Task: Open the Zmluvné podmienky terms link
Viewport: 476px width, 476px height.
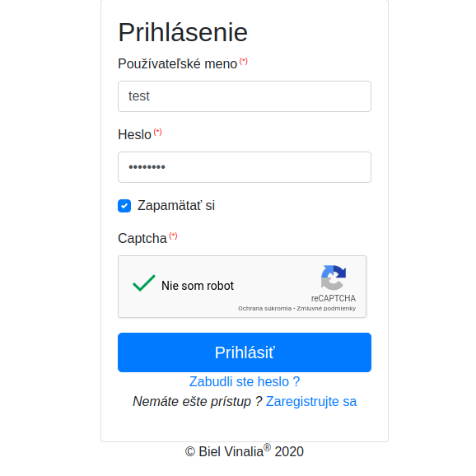Action: 326,309
